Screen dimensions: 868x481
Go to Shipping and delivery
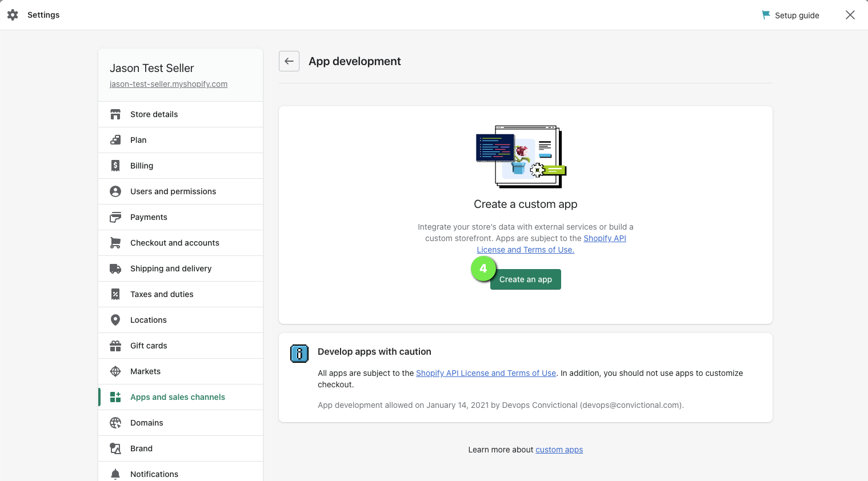click(x=181, y=268)
